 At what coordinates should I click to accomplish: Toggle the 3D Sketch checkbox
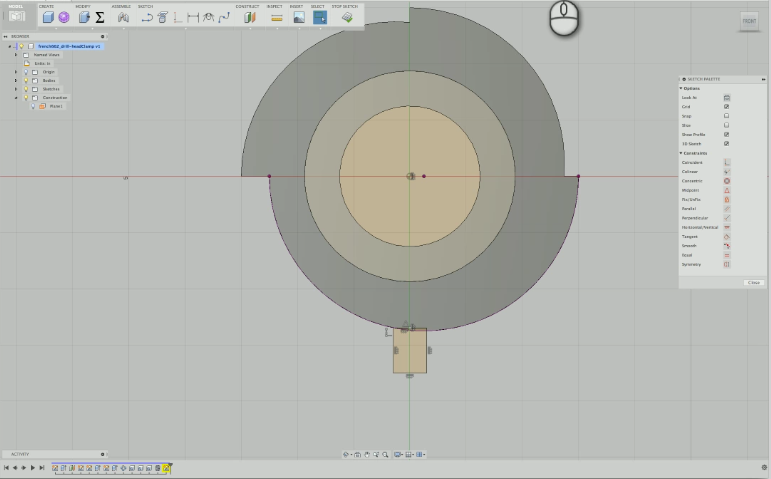[x=726, y=144]
